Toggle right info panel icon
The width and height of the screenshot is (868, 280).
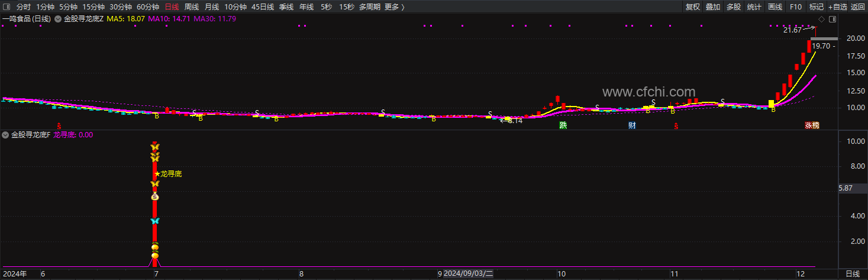pyautogui.click(x=833, y=20)
